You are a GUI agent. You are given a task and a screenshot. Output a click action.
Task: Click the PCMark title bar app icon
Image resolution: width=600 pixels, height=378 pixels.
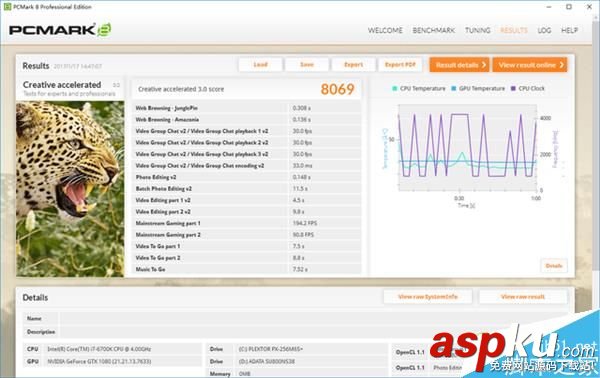(7, 7)
